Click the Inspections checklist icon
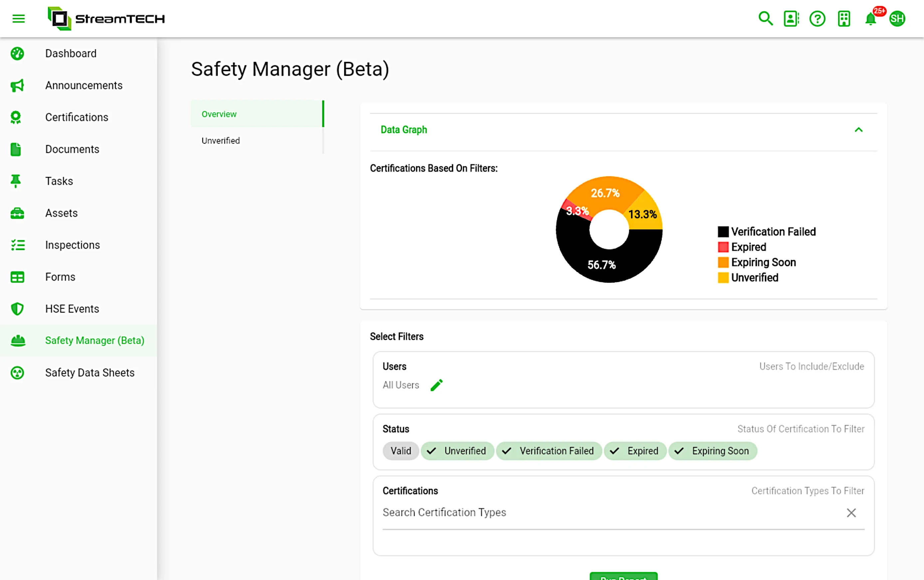The width and height of the screenshot is (924, 580). pyautogui.click(x=18, y=245)
